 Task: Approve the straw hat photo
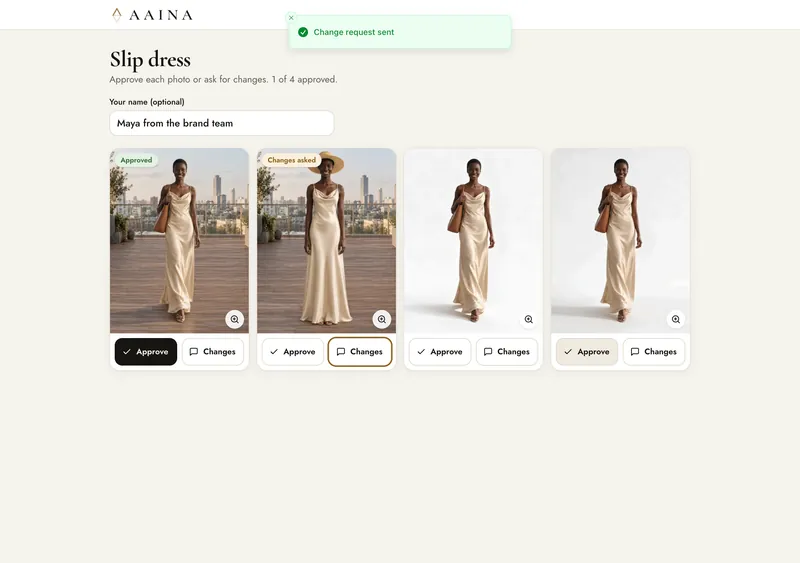293,352
